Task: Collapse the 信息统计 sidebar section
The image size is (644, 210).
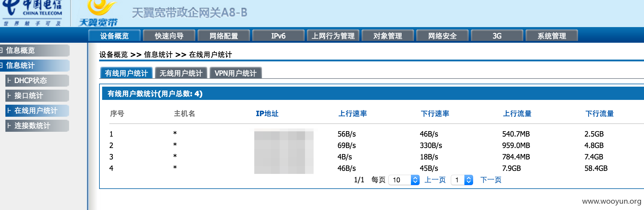Action: tap(35, 65)
